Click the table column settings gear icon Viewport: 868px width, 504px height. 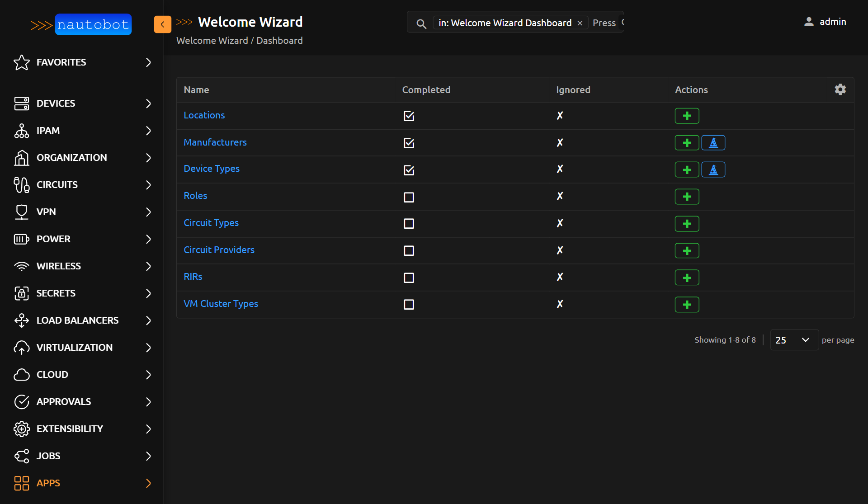click(840, 89)
